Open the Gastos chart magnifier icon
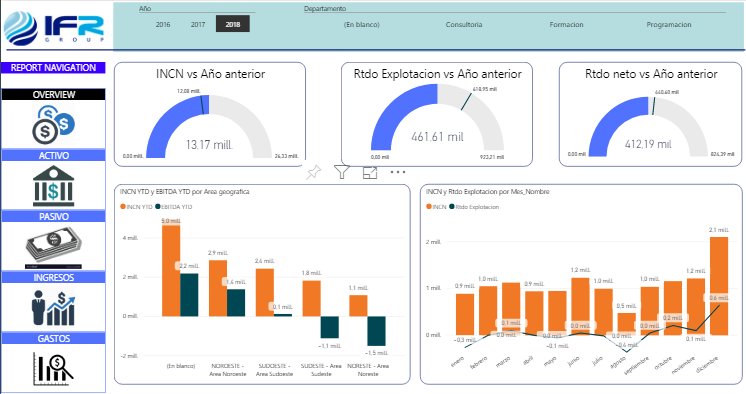746x394 pixels. click(53, 368)
